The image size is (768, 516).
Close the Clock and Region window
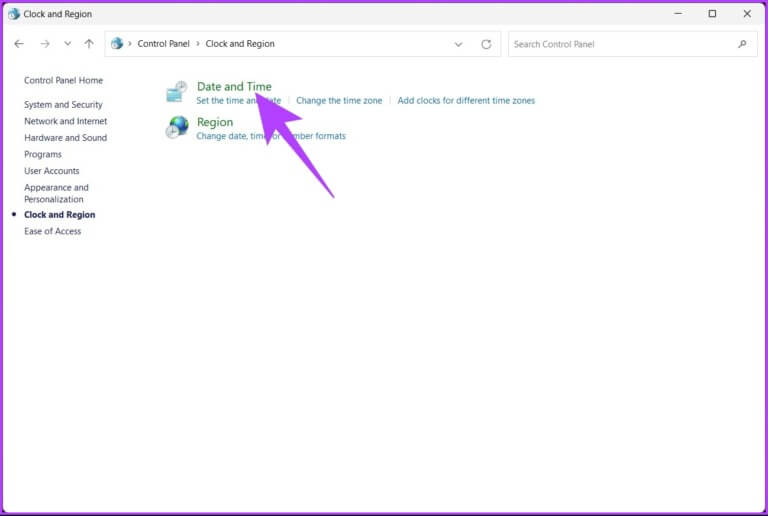[747, 14]
